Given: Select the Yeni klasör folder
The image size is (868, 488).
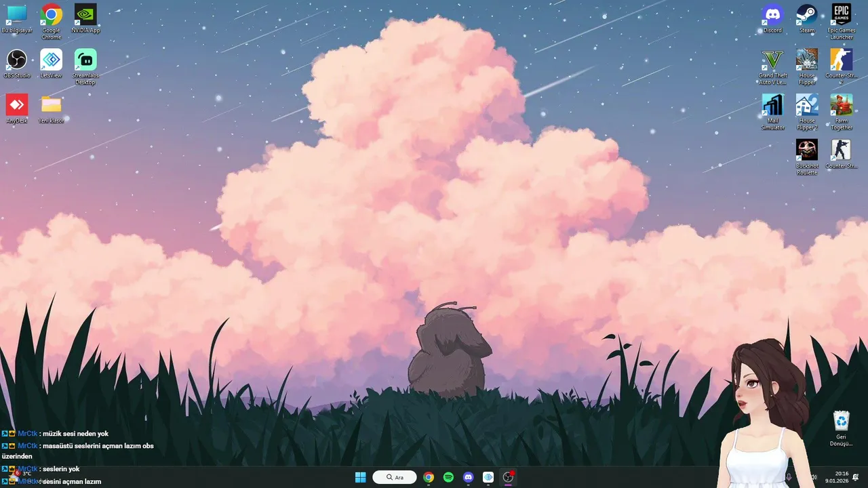Looking at the screenshot, I should click(52, 109).
